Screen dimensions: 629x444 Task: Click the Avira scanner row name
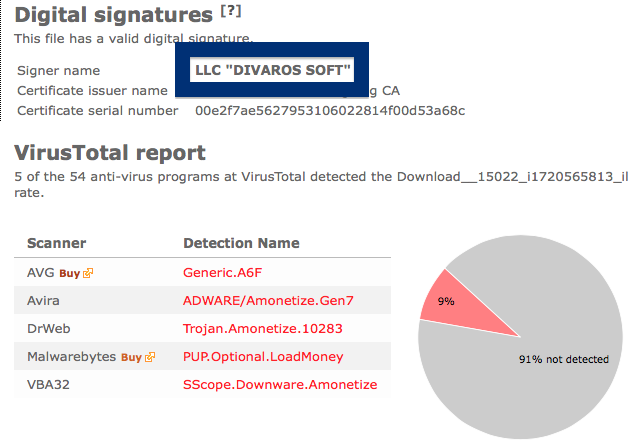(x=43, y=301)
